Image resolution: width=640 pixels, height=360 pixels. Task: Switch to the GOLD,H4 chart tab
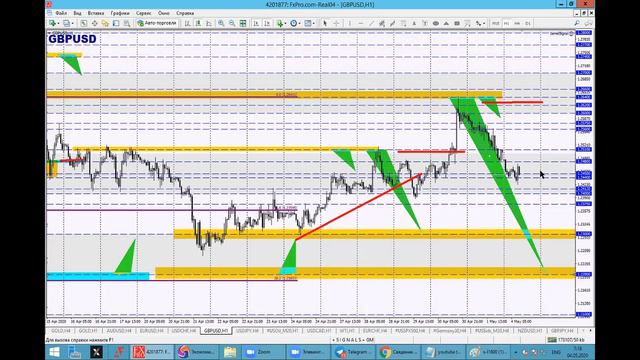click(x=60, y=331)
